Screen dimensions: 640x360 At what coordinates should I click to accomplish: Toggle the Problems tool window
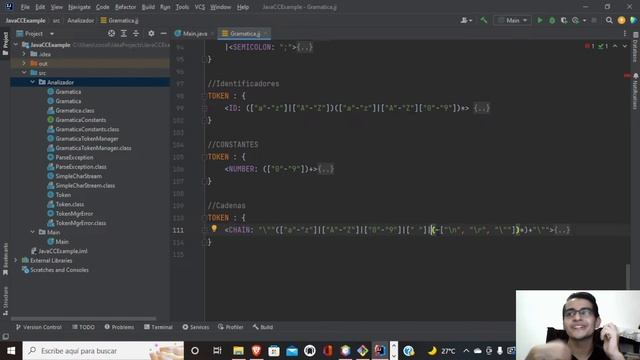[x=119, y=327]
